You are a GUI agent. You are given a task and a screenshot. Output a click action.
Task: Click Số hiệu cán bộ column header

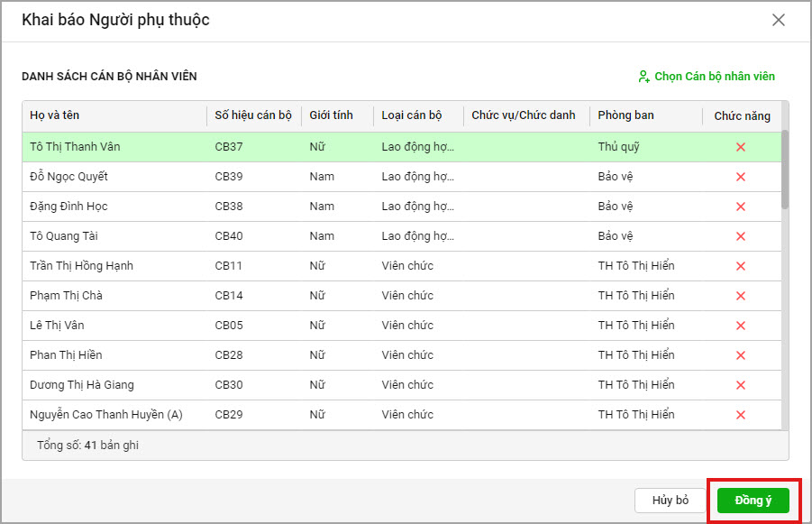pos(253,115)
